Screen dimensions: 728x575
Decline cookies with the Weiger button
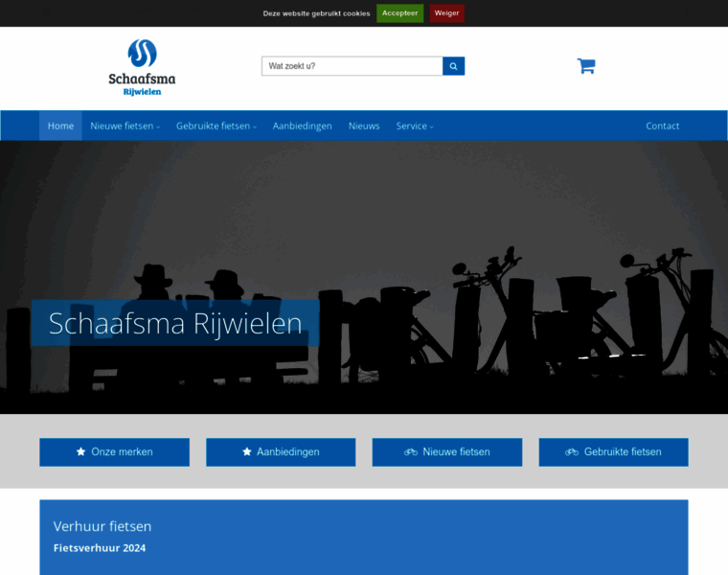(x=446, y=13)
